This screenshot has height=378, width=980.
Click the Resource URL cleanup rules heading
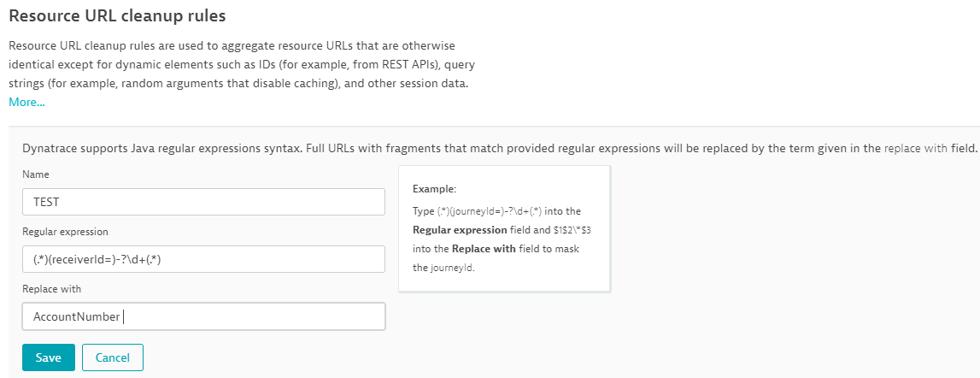click(x=123, y=15)
